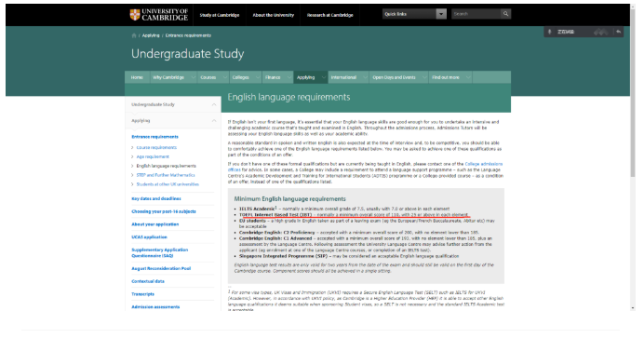
Task: Open Study at Cambridge in top bar
Action: 220,15
